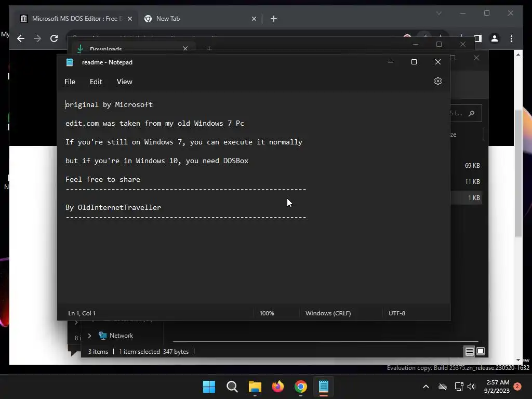Add a new File Explorer tab
The width and height of the screenshot is (532, 399).
pyautogui.click(x=209, y=49)
